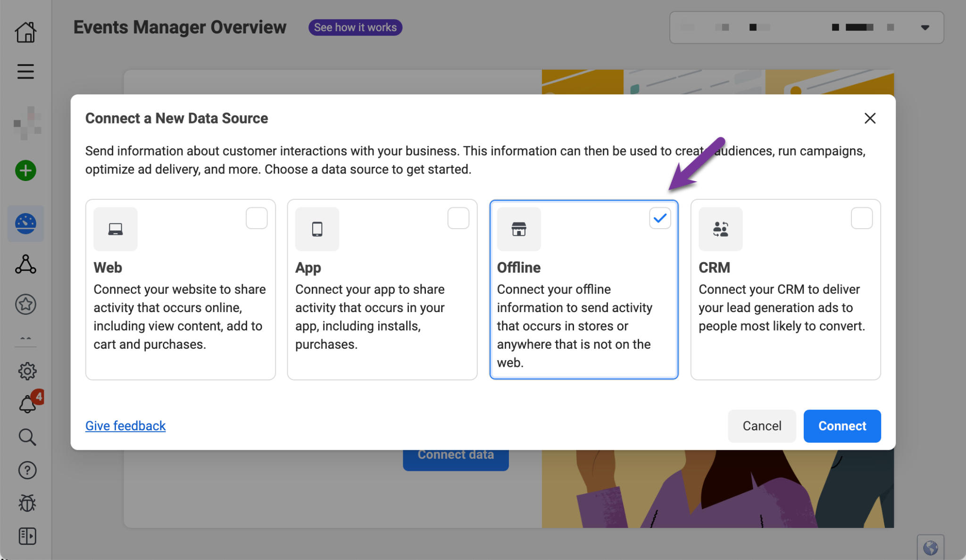This screenshot has height=560, width=966.
Task: Select the Events Manager meter icon
Action: [x=26, y=224]
